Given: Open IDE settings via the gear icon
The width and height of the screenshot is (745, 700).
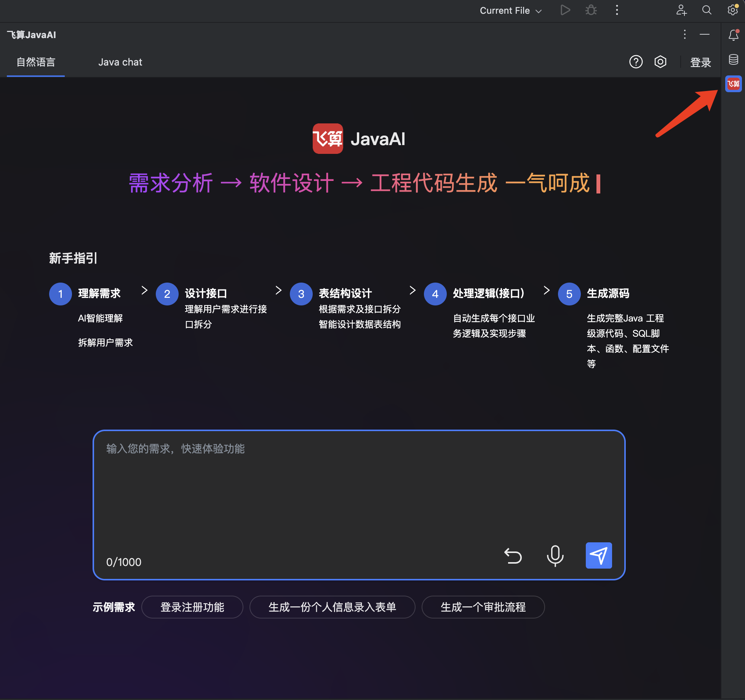Looking at the screenshot, I should 732,10.
